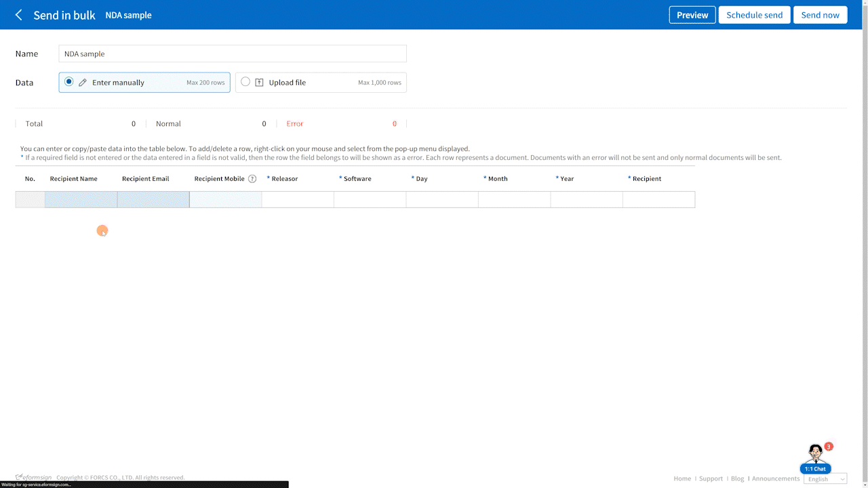
Task: Click the Recipient Email column header
Action: point(145,179)
